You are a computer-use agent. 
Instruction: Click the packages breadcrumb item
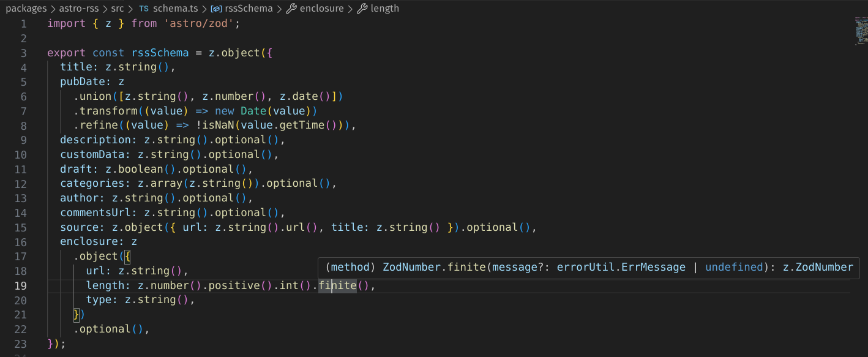tap(27, 8)
